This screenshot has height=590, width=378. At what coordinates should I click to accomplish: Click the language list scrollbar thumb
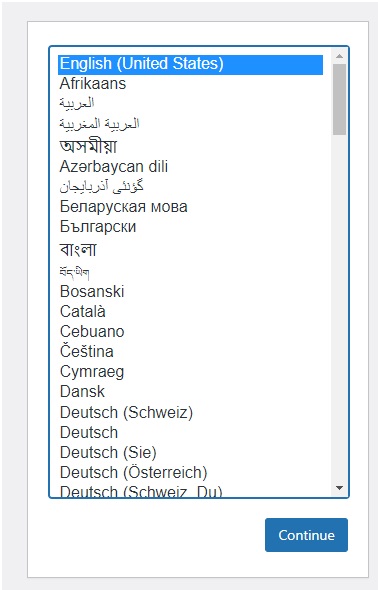coord(339,99)
